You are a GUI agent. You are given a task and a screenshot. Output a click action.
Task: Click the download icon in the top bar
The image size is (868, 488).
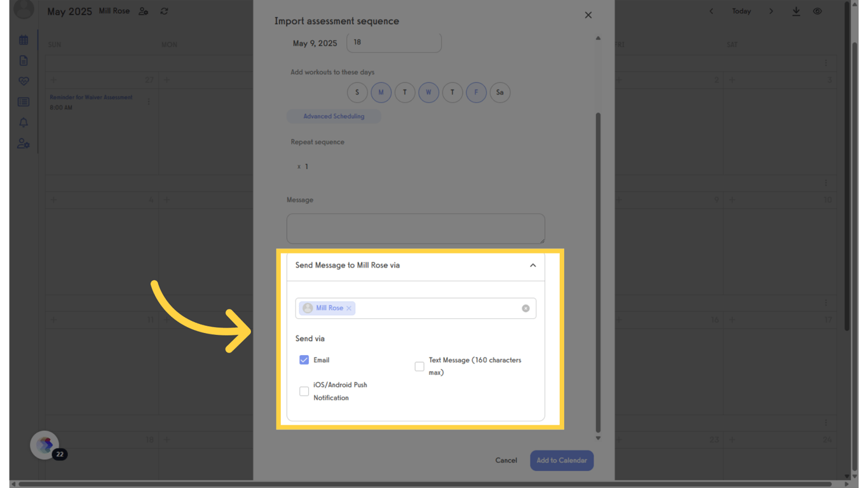(x=796, y=11)
